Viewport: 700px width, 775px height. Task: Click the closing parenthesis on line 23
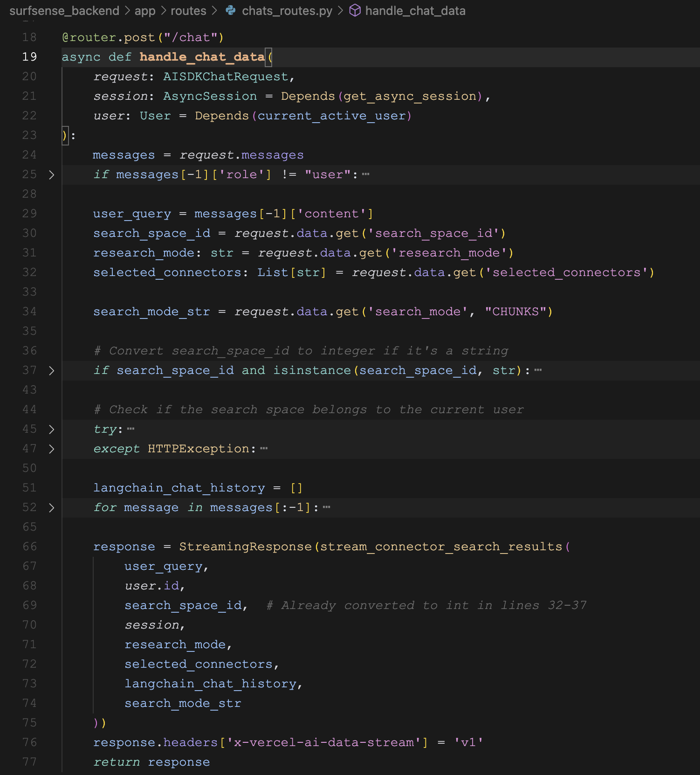click(65, 135)
